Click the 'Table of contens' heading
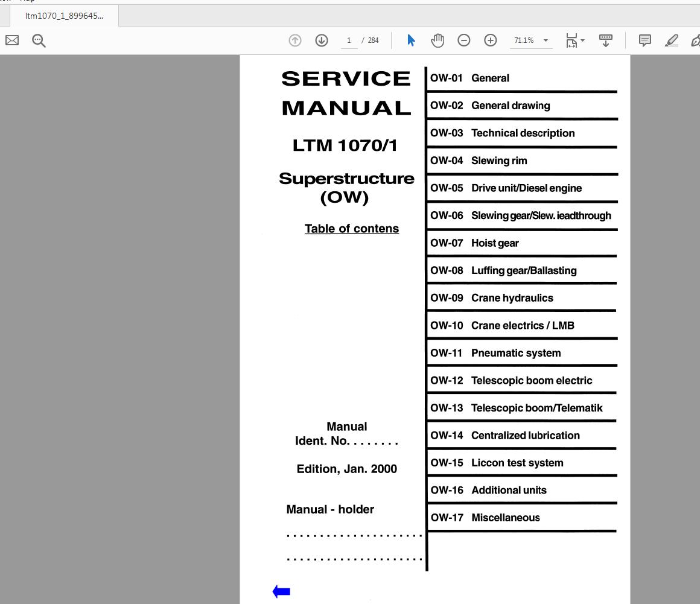 point(352,229)
